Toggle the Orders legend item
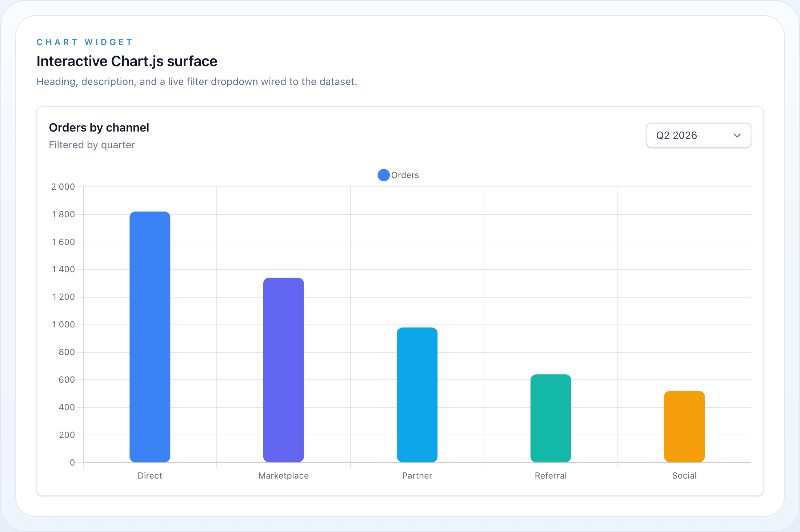Viewport: 800px width, 532px height. [x=398, y=175]
